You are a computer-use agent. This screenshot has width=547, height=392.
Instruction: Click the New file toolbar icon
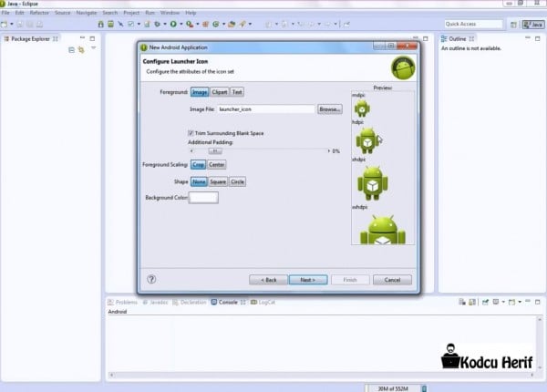pyautogui.click(x=5, y=24)
